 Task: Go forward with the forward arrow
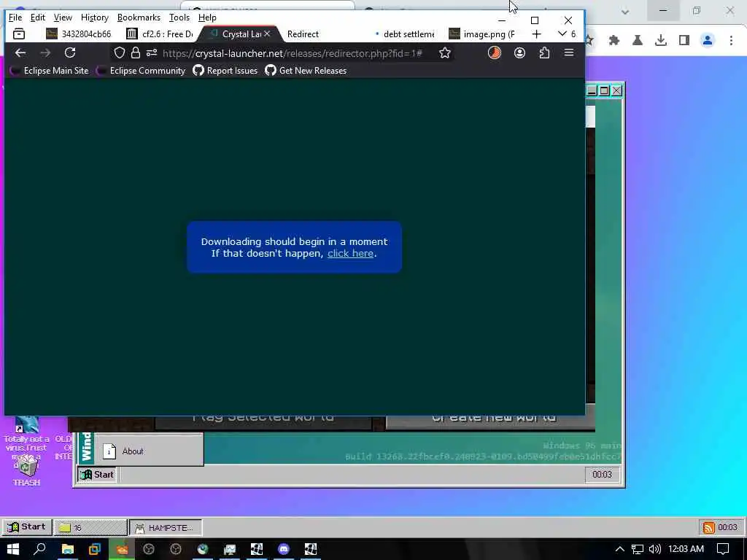[x=45, y=52]
